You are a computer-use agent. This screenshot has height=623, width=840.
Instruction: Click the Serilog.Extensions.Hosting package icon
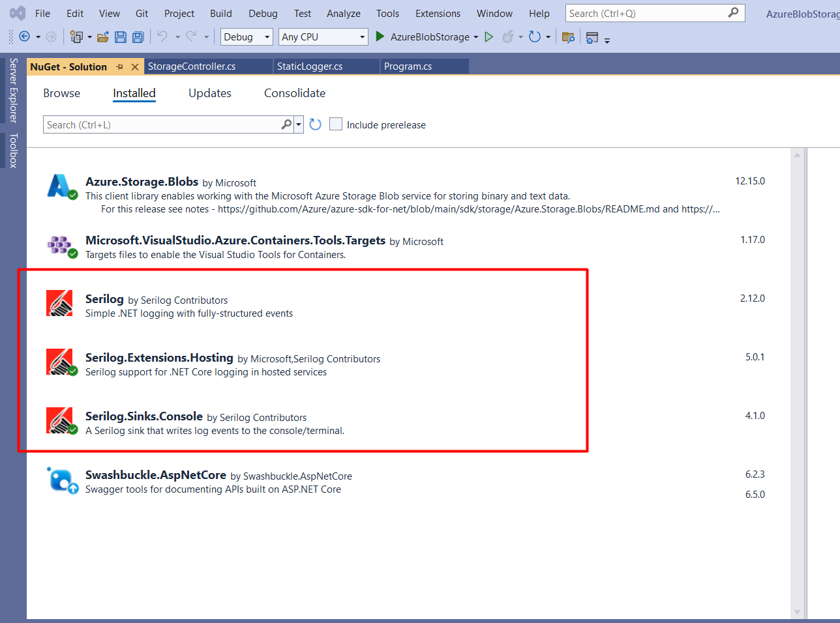(x=62, y=362)
